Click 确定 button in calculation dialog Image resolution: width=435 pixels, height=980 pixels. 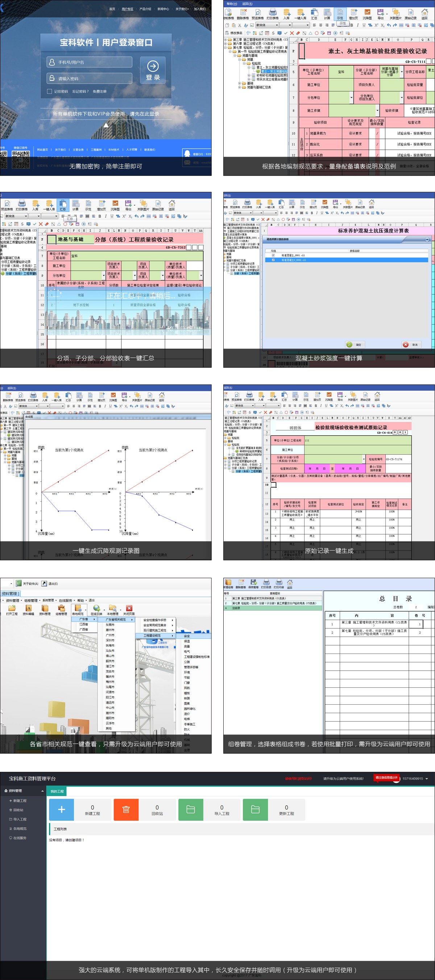(355, 344)
